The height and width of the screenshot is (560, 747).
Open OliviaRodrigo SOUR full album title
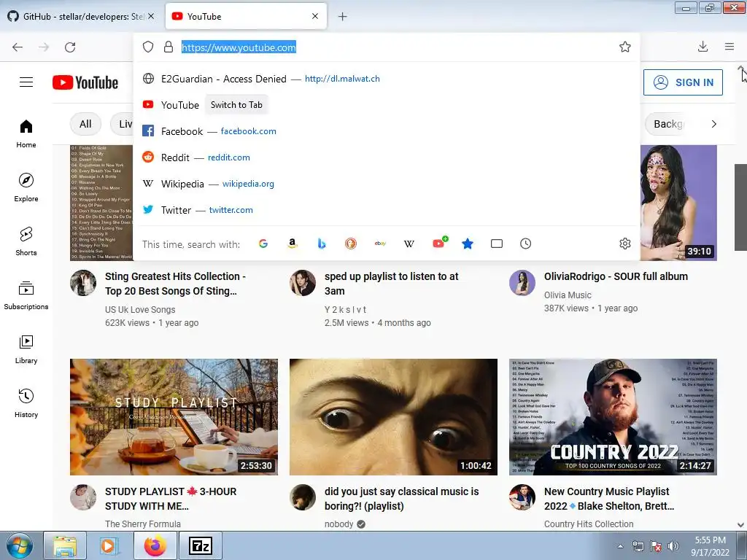616,276
